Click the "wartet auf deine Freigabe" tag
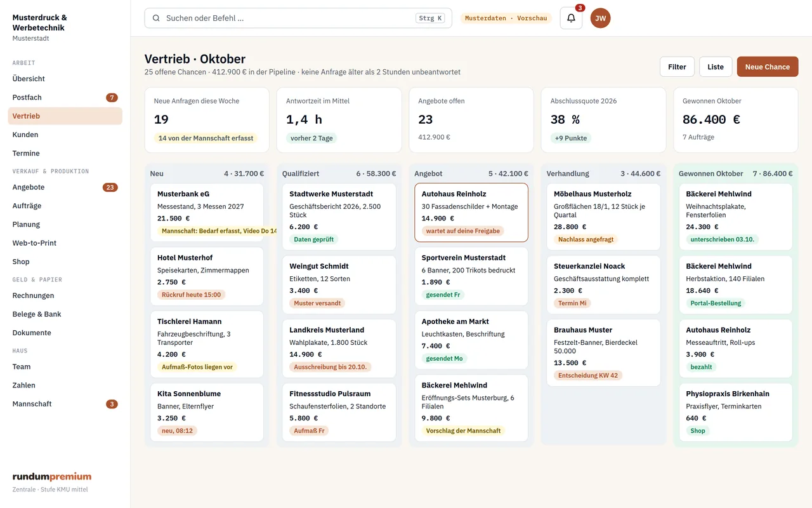This screenshot has width=812, height=508. coord(463,231)
